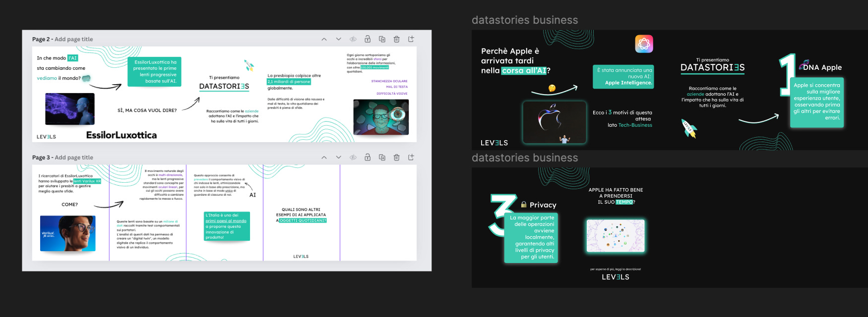Select the teal 'EssilorLuxottica ha presentato' box

point(155,72)
